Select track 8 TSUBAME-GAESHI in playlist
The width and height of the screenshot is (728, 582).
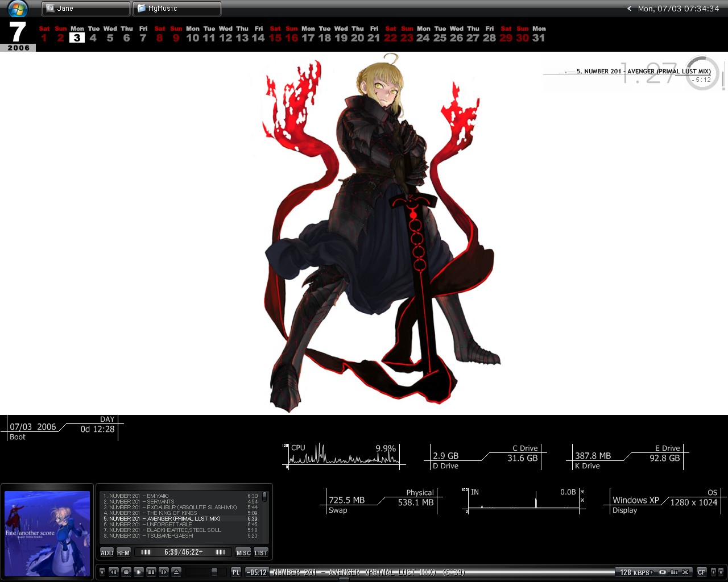180,536
